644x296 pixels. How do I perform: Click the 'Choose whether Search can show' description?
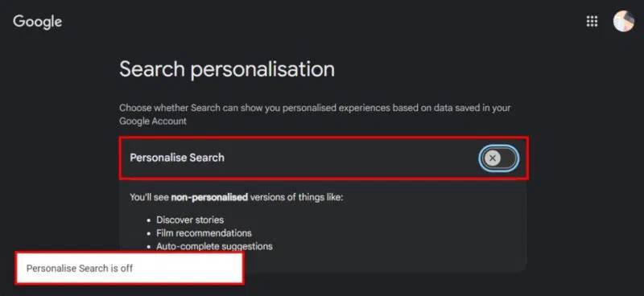click(315, 114)
